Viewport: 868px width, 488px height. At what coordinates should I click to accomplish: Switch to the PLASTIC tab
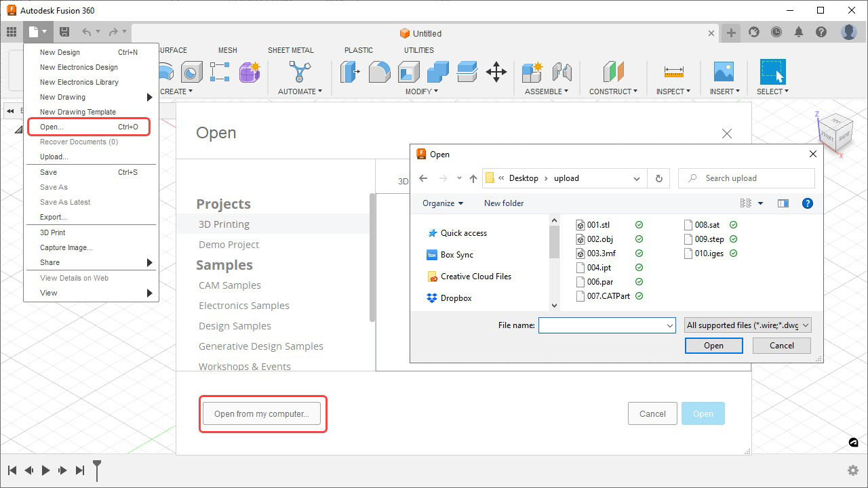pos(359,50)
